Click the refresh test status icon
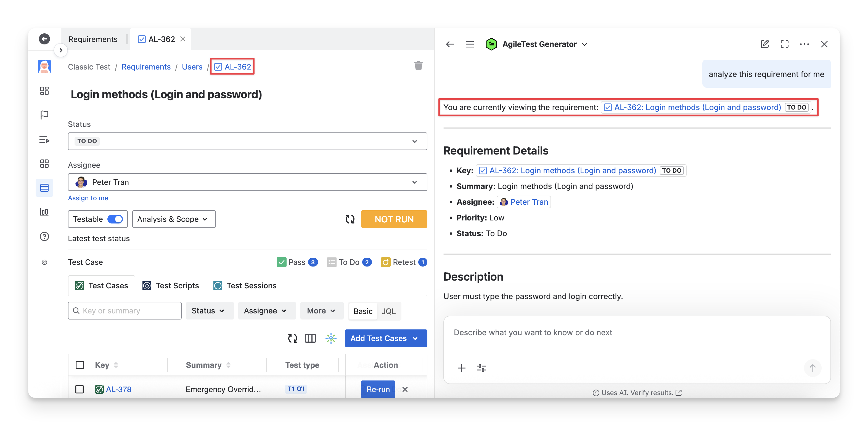 350,219
